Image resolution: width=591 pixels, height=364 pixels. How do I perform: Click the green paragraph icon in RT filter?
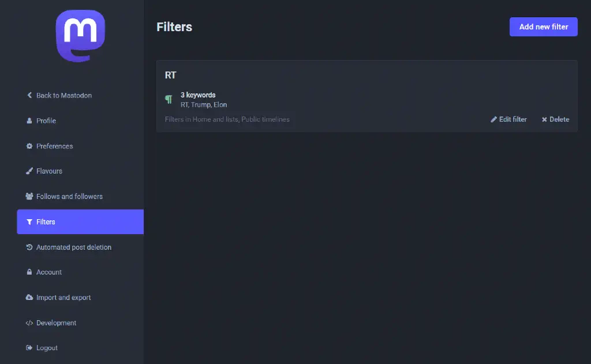[169, 99]
